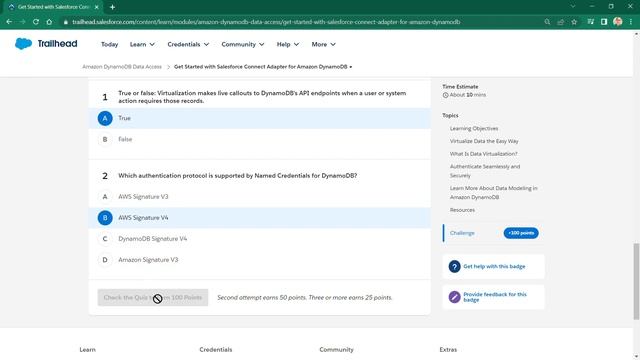The image size is (640, 360).
Task: Jump to Virtualize Data the Easy Way
Action: tap(484, 141)
